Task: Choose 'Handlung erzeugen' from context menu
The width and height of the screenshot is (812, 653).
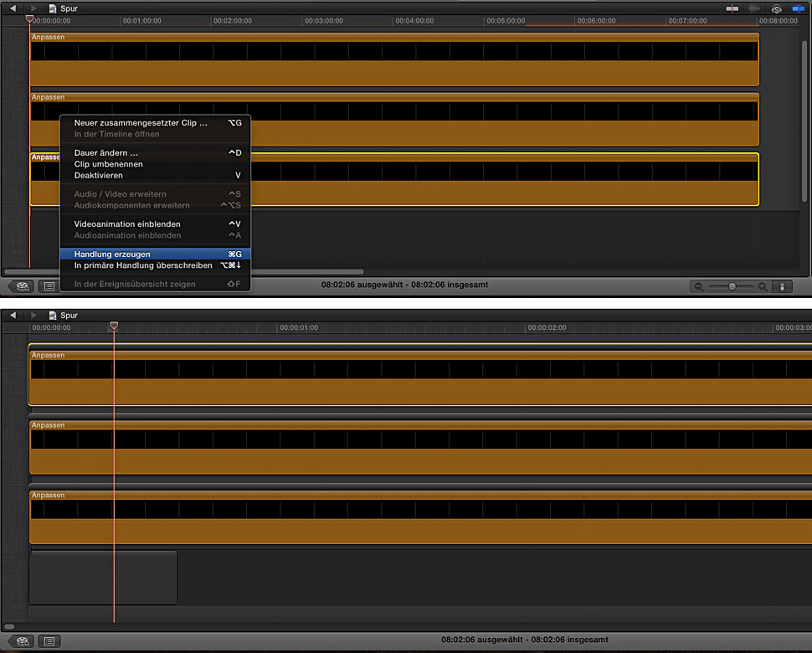Action: coord(112,254)
